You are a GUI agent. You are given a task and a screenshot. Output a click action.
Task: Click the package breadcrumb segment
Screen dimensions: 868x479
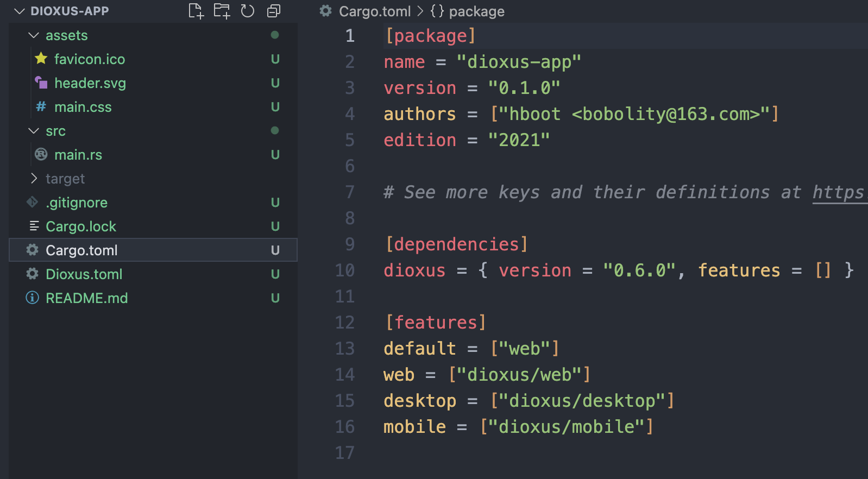[x=476, y=11]
